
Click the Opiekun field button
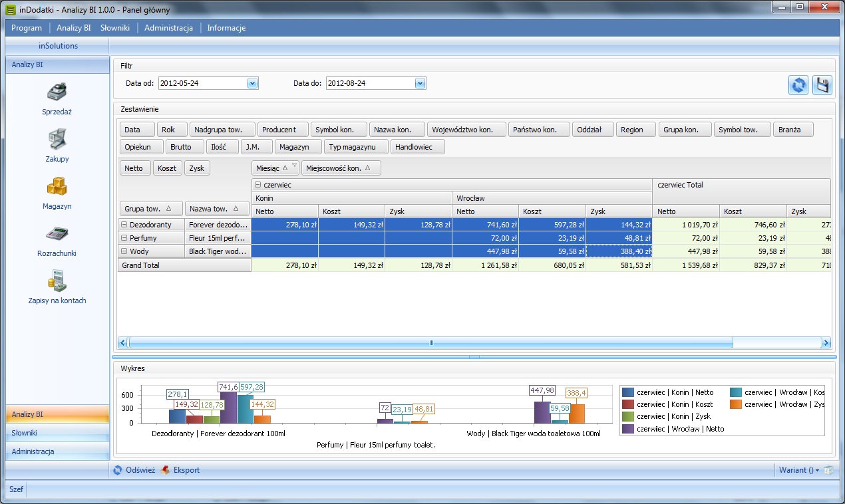pos(141,147)
